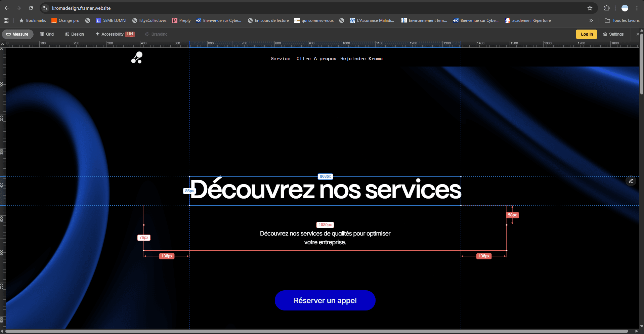Expand hidden bookmarks with the chevron arrows

click(x=591, y=20)
